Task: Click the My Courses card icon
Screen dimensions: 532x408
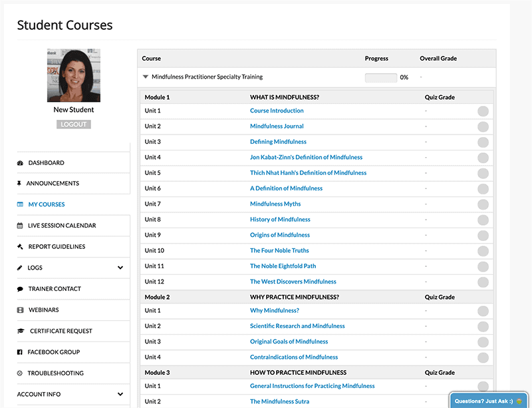Action: pyautogui.click(x=20, y=204)
